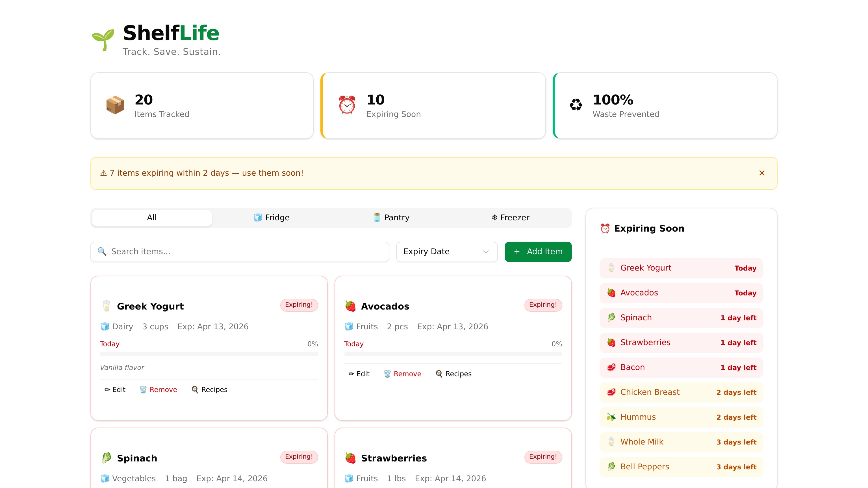Click the search magnifier icon
The width and height of the screenshot is (868, 488).
102,252
